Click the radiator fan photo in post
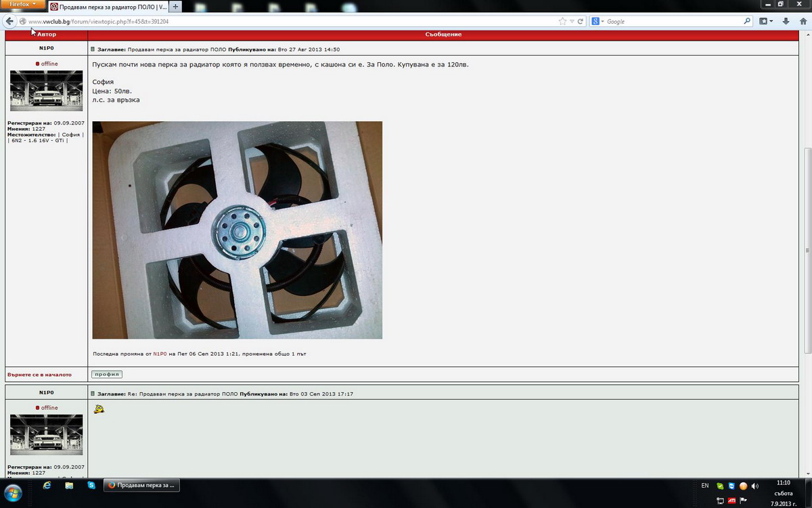812x508 pixels. pos(237,230)
